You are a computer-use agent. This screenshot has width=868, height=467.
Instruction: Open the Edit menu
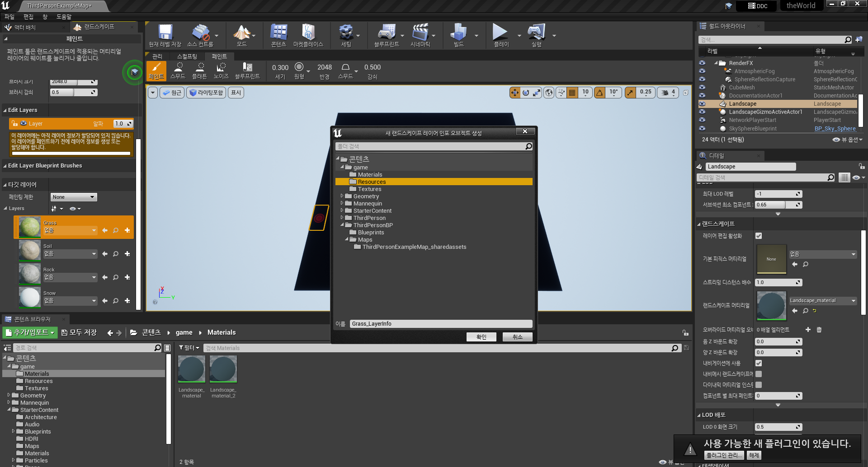[x=28, y=17]
